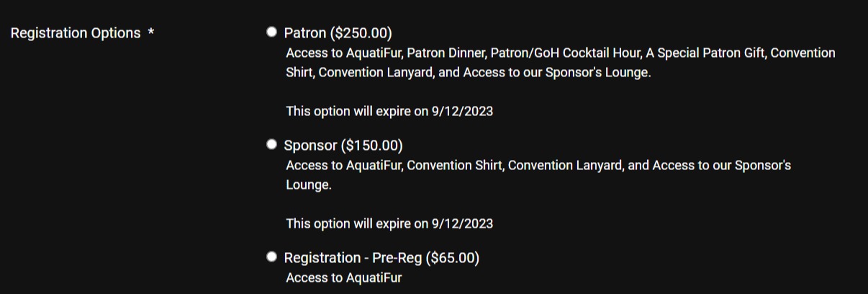Click the required asterisk beside Registration Options
868x294 pixels.
coord(151,33)
